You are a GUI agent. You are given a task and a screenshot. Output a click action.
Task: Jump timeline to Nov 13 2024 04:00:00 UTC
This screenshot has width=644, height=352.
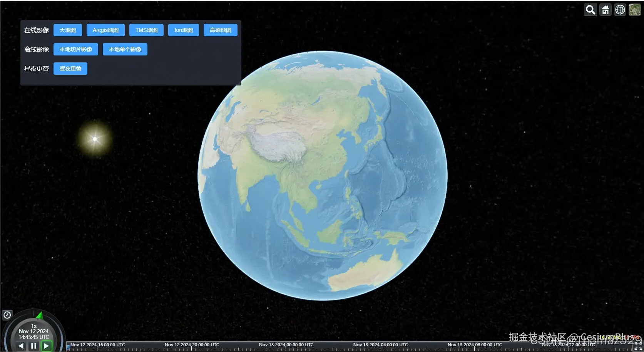(x=380, y=345)
